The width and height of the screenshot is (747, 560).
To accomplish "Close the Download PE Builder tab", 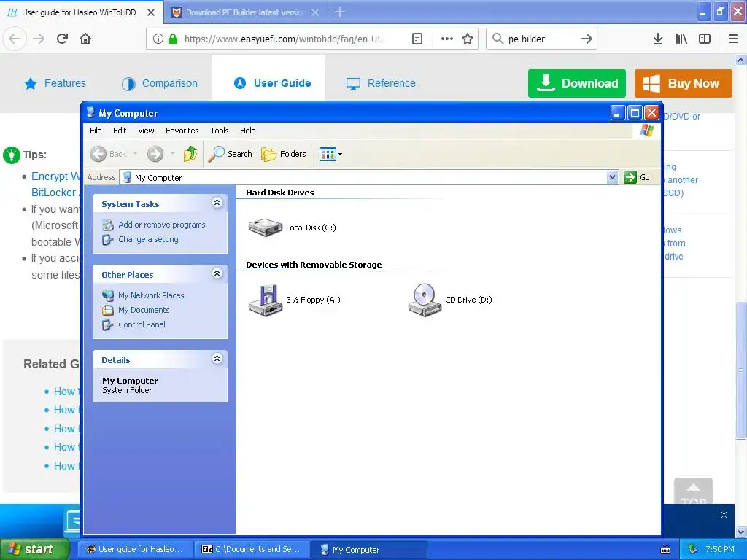I will (x=315, y=12).
